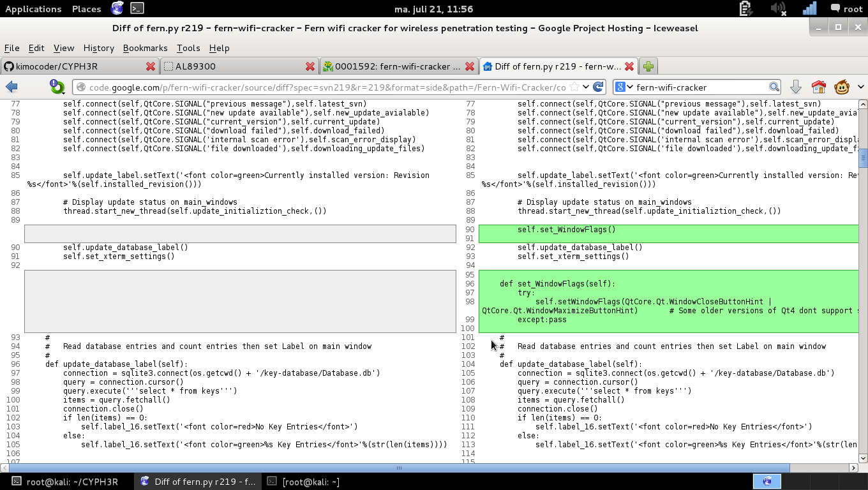Switch to root@kali: ~/CYPH3R taskbar window
Screen dimensions: 868x490
coord(65,482)
